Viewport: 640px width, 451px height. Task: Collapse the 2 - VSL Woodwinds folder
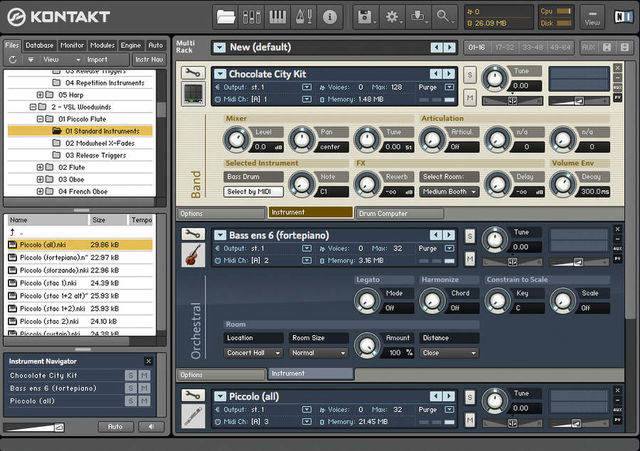pyautogui.click(x=33, y=107)
